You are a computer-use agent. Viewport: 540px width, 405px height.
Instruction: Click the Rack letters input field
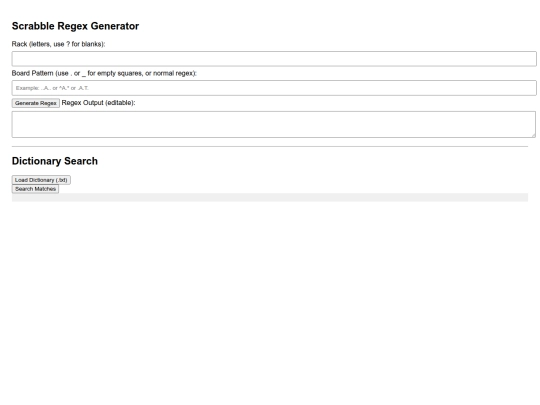coord(274,59)
